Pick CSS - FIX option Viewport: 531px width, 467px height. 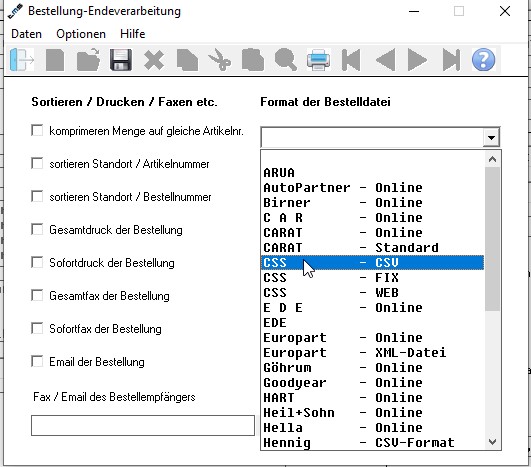pyautogui.click(x=373, y=278)
